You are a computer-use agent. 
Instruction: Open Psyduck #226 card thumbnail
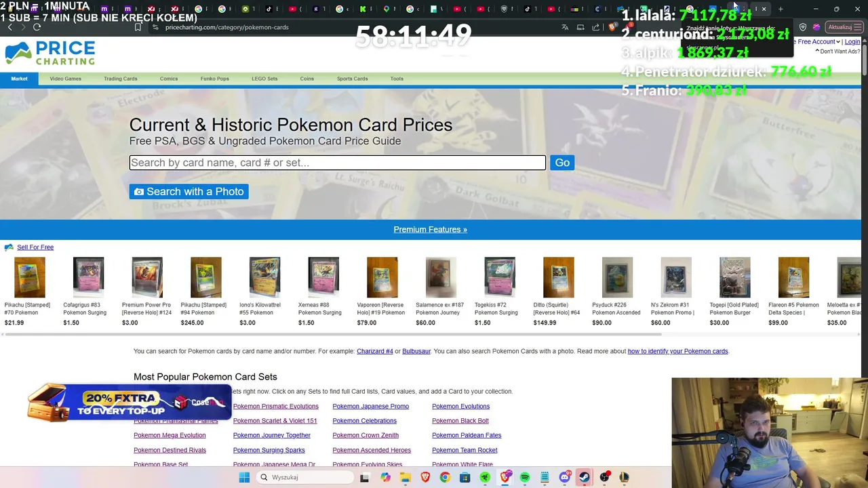tap(617, 277)
